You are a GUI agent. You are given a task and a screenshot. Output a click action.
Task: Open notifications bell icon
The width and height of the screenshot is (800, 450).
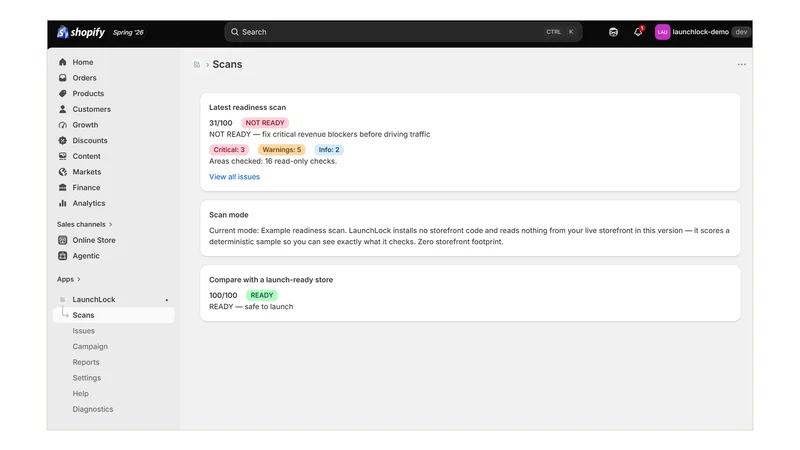click(x=638, y=32)
